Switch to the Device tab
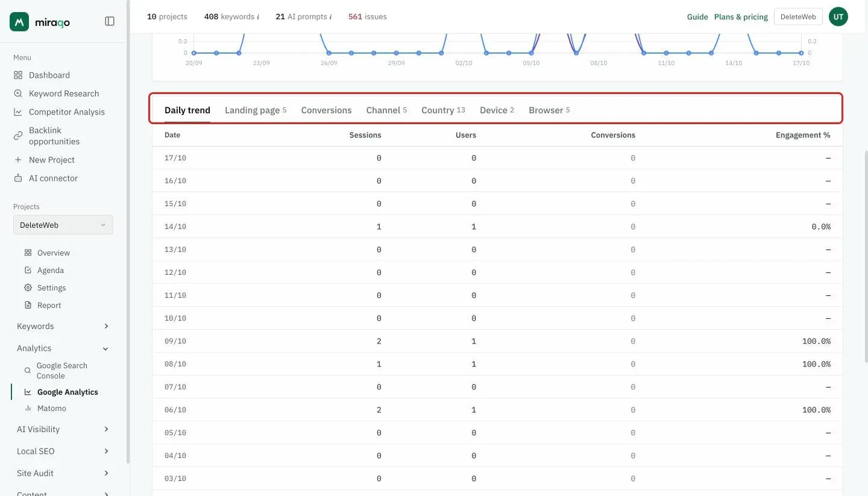This screenshot has height=496, width=868. point(497,110)
